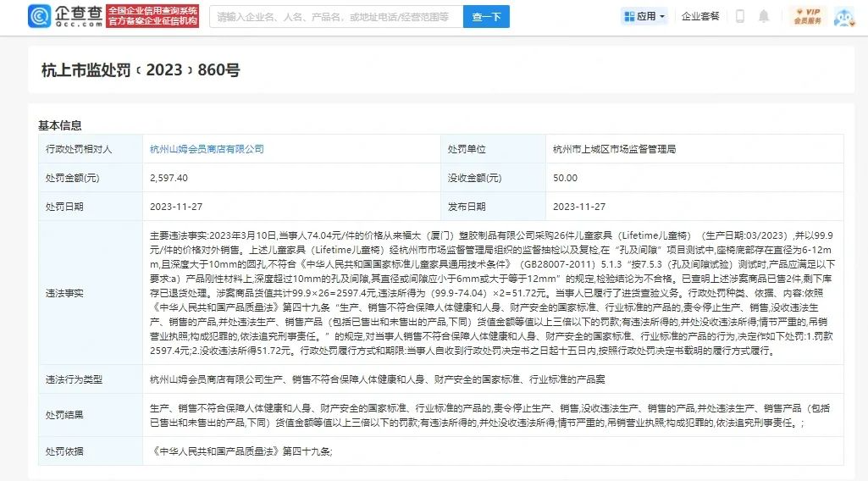Click the 2,597.40 penalty amount value
868x481 pixels.
(169, 178)
